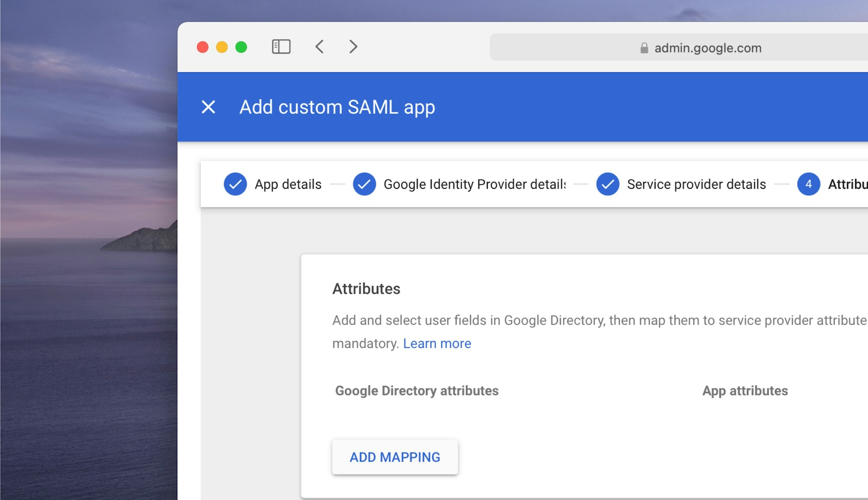868x500 pixels.
Task: Open the Service provider details step
Action: click(x=696, y=184)
